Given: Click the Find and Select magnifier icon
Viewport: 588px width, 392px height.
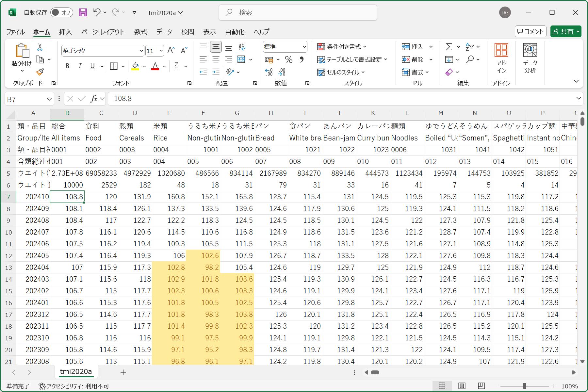Looking at the screenshot, I should [470, 59].
